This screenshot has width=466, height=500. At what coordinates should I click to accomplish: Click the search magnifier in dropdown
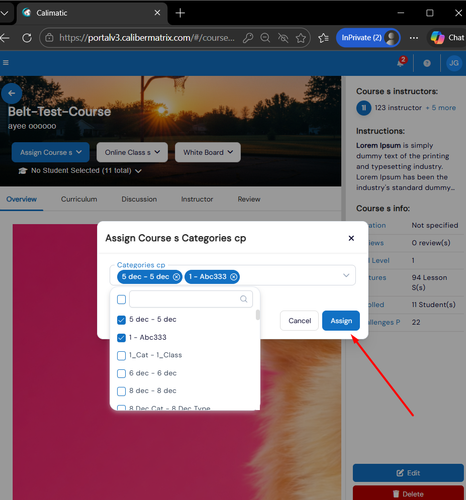[244, 299]
